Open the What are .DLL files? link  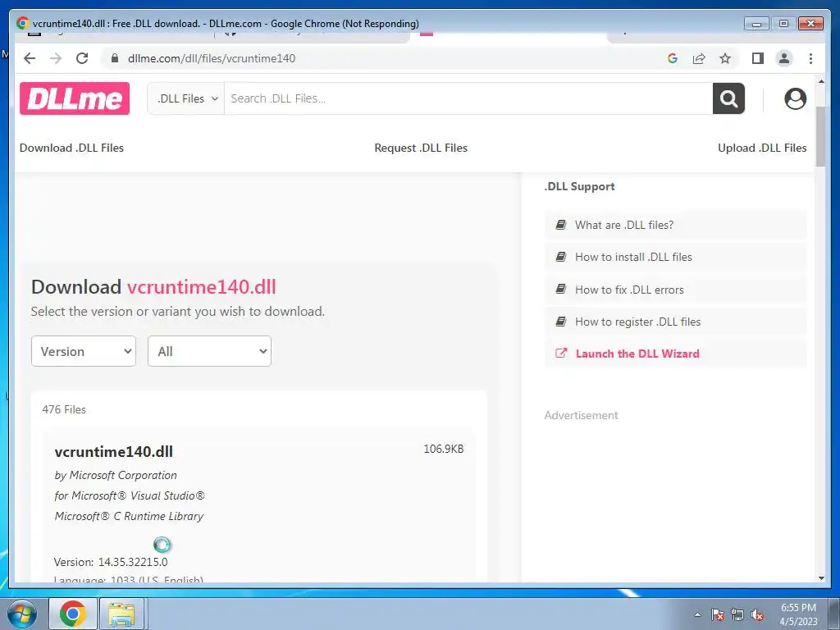click(x=624, y=225)
